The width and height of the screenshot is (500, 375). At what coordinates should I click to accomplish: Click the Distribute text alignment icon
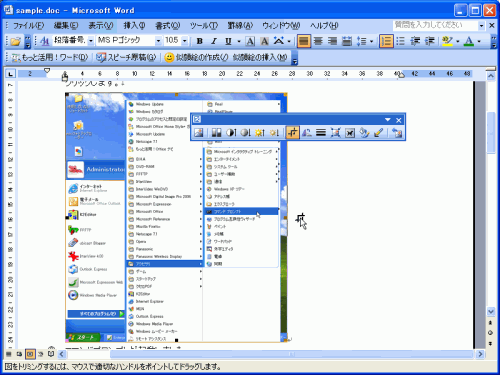coord(347,41)
